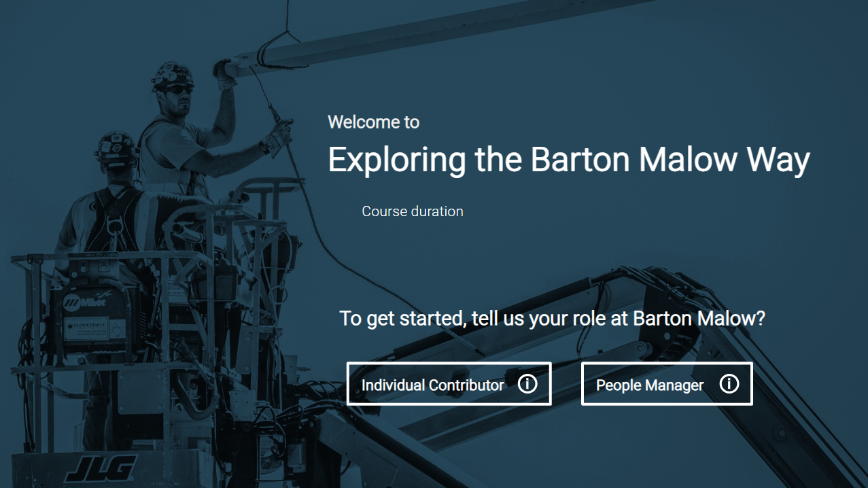This screenshot has height=488, width=868.
Task: Click the 'To get started' role question
Action: (552, 318)
